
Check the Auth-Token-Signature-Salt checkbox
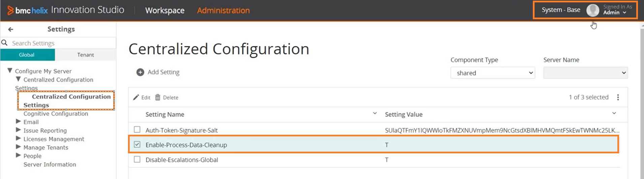137,130
